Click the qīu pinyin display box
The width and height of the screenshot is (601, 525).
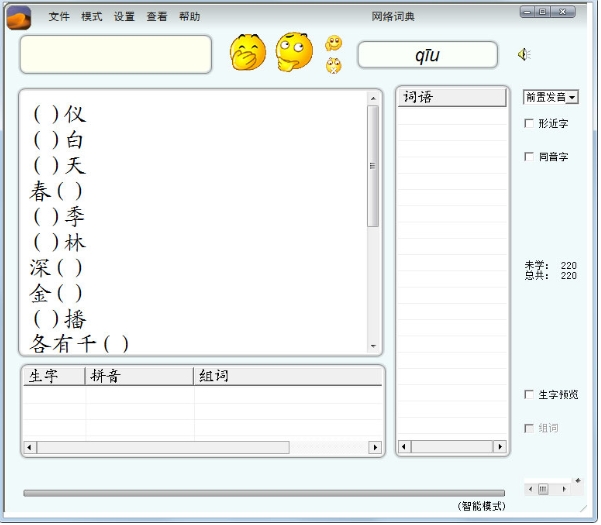tap(428, 55)
